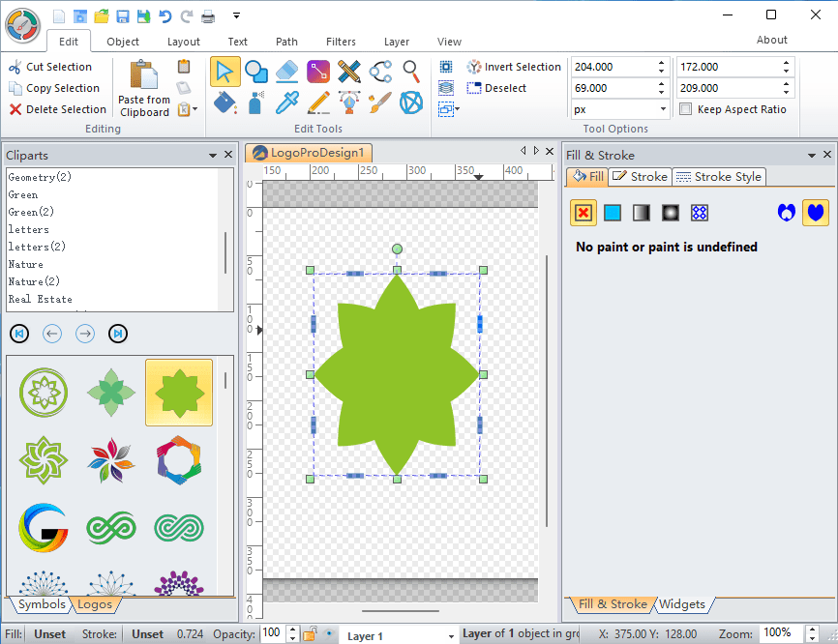The width and height of the screenshot is (838, 644).
Task: Open the Filters menu
Action: tap(341, 42)
